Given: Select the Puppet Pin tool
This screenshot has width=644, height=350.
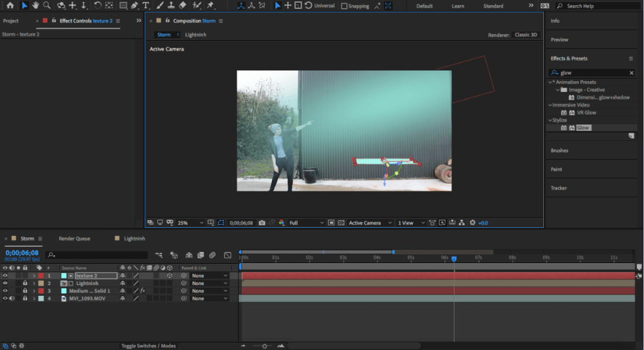Looking at the screenshot, I should coord(210,6).
